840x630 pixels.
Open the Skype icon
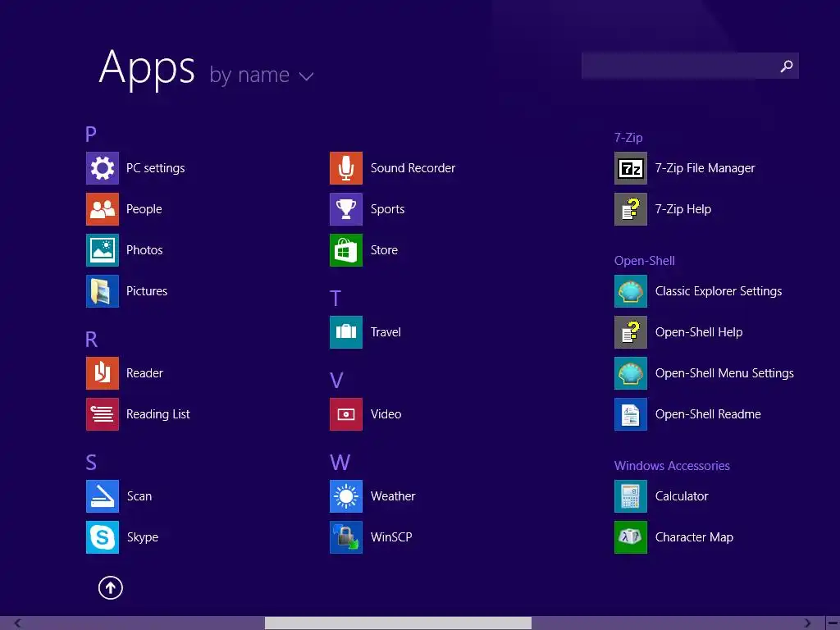103,537
